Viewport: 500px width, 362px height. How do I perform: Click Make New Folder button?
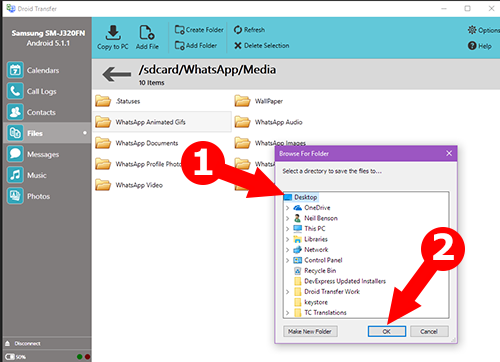click(310, 331)
